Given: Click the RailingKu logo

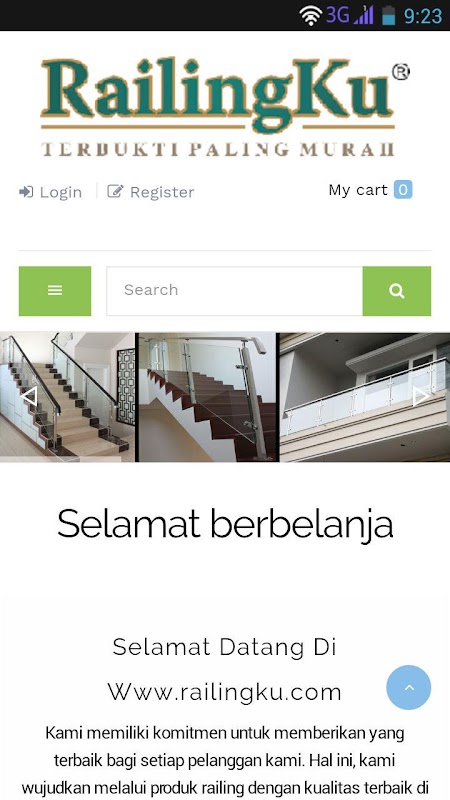Looking at the screenshot, I should 224,107.
